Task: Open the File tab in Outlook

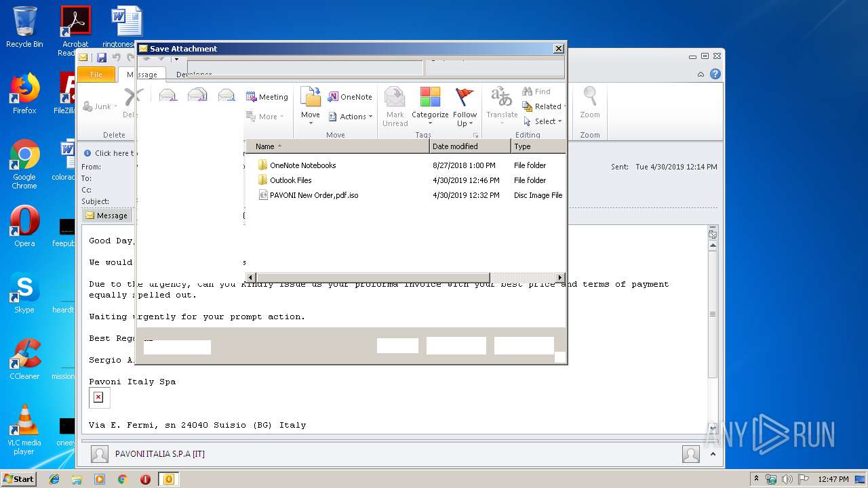Action: point(96,75)
